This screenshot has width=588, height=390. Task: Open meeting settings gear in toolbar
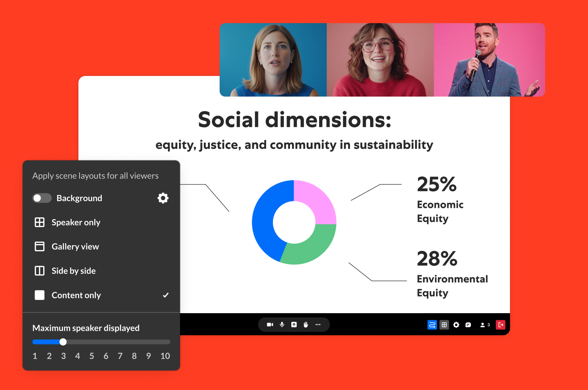pyautogui.click(x=456, y=325)
